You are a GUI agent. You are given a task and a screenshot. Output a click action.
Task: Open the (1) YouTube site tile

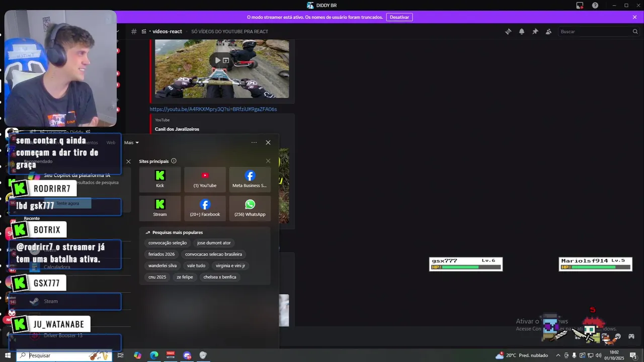pyautogui.click(x=205, y=179)
